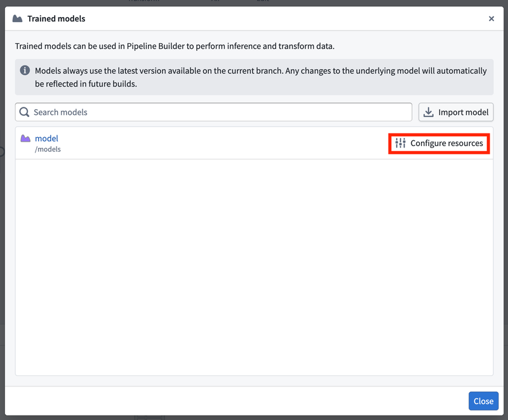The image size is (508, 420).
Task: Click the Trained models dialog title
Action: point(56,18)
